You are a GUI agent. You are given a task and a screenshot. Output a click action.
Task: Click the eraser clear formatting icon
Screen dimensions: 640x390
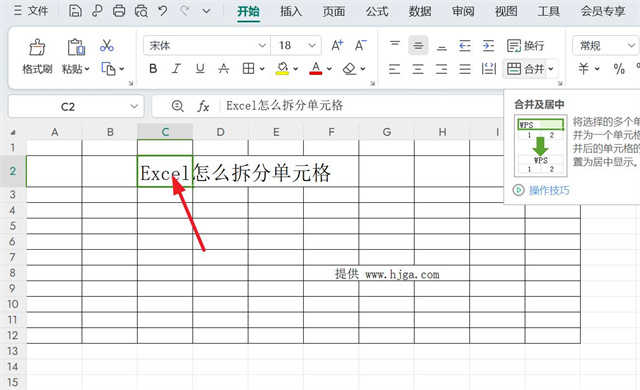tap(349, 69)
